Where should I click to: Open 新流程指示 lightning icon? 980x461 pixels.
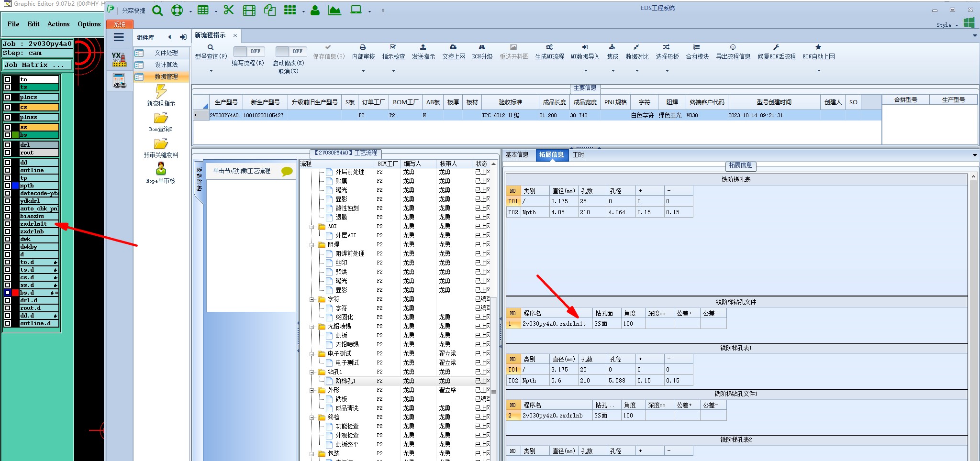click(x=161, y=91)
